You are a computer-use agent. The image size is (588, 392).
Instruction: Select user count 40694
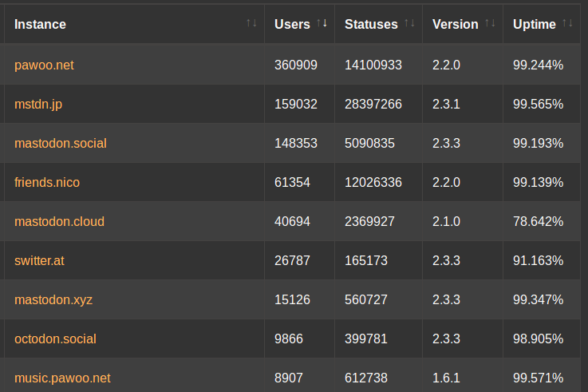pyautogui.click(x=292, y=221)
